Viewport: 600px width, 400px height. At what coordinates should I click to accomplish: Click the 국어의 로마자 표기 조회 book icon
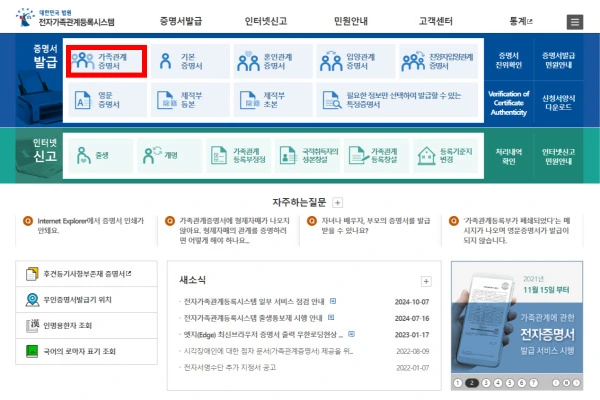coord(32,351)
